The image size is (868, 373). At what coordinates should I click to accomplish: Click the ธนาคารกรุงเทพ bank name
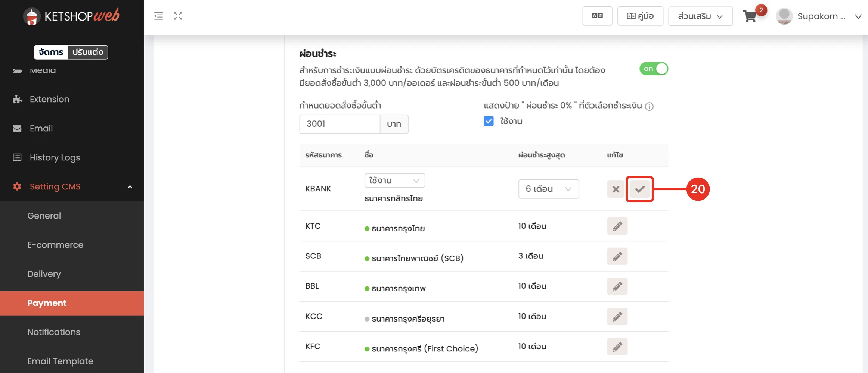click(x=399, y=288)
